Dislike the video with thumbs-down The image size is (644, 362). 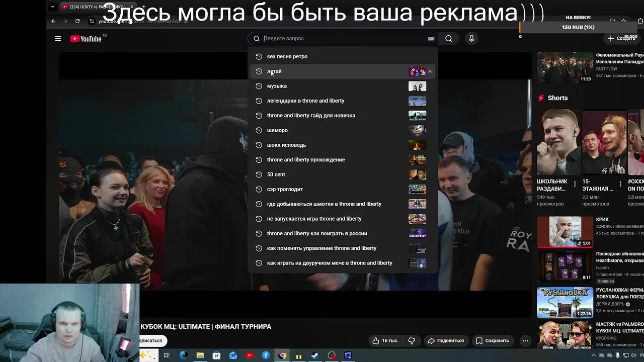(412, 340)
